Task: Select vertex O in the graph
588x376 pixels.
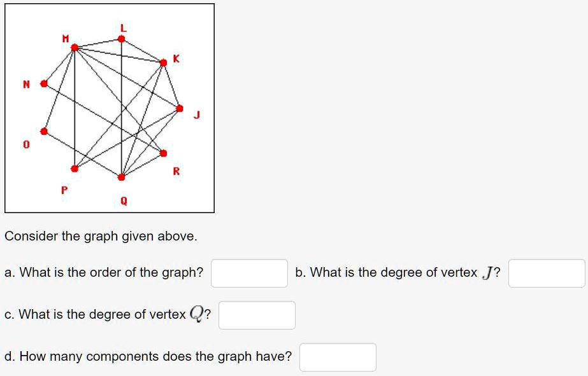Action: click(45, 132)
